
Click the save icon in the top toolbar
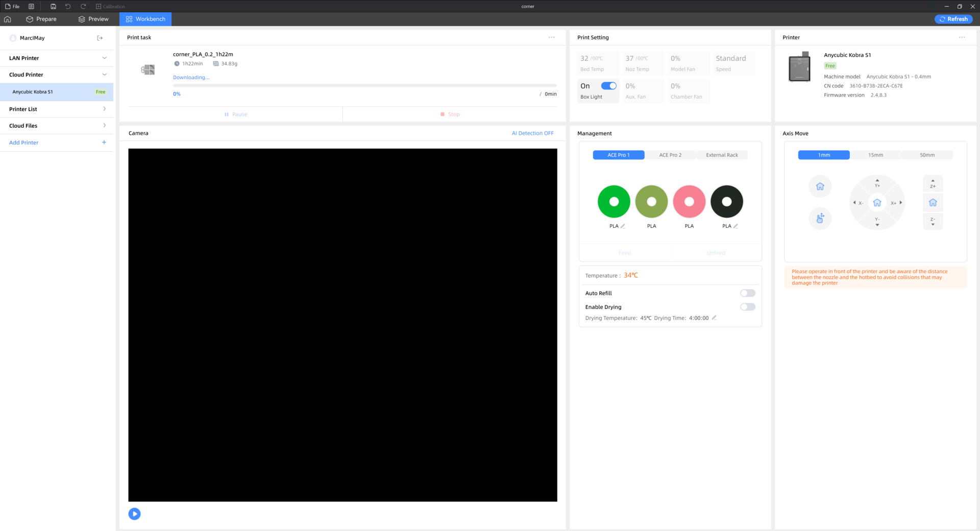tap(53, 7)
